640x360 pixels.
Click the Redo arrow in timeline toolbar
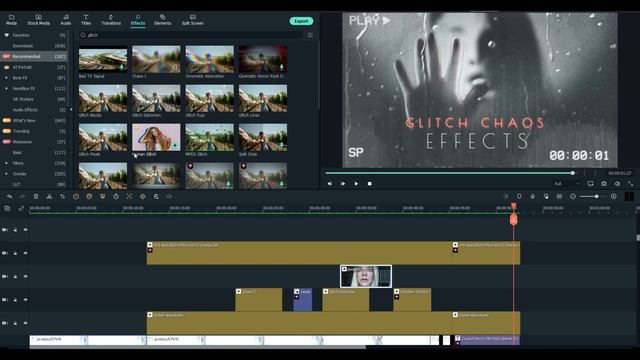click(22, 197)
